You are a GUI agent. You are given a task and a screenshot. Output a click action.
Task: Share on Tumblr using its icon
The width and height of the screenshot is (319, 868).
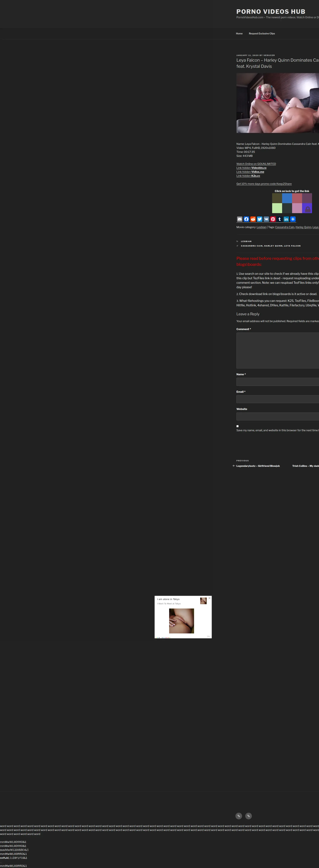pos(280,219)
